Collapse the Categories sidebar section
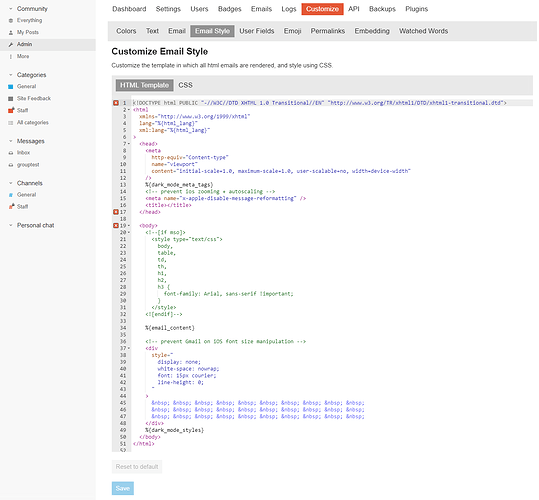Viewport: 539px width, 500px height. click(11, 75)
